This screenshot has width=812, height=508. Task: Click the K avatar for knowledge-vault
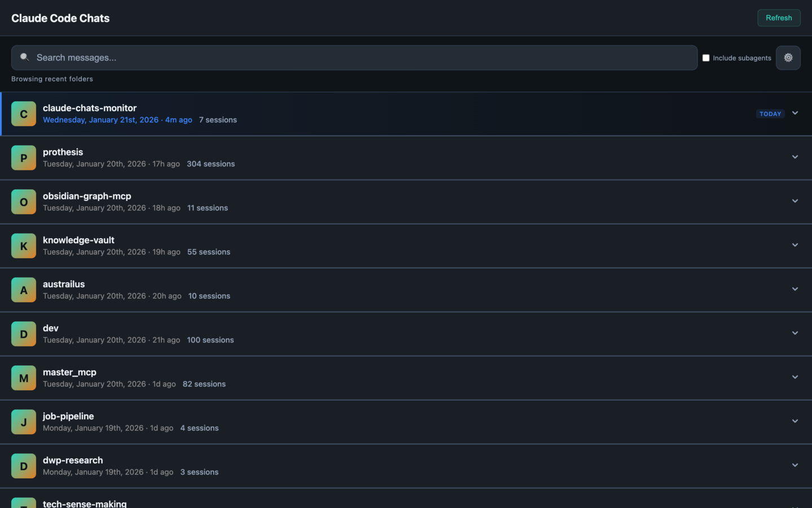[x=24, y=246]
